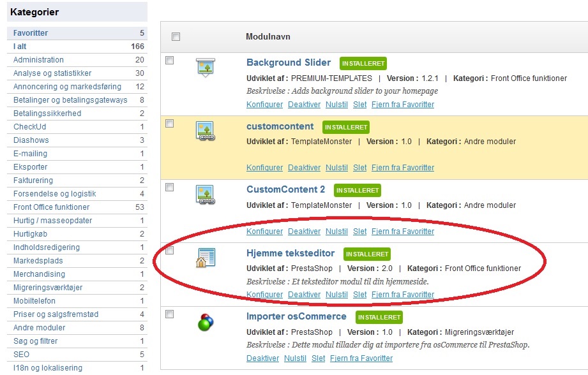Remove Background Slider from Favoritter

click(x=403, y=105)
